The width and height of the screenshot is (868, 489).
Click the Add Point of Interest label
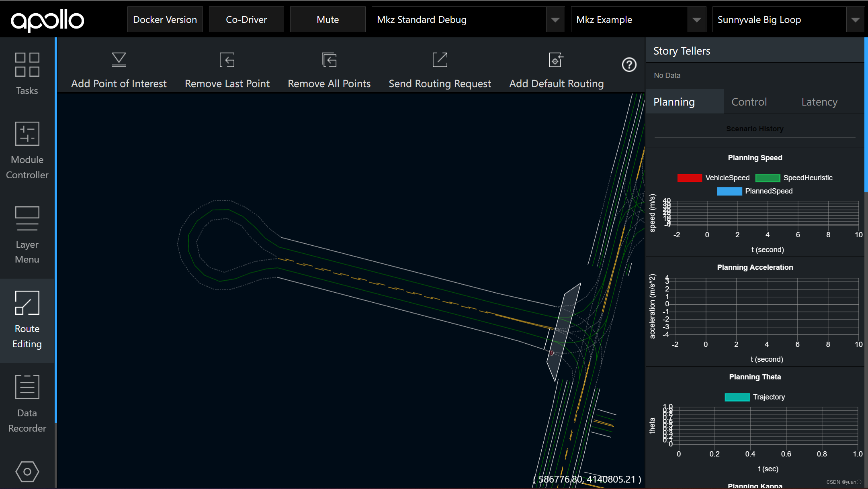tap(119, 84)
